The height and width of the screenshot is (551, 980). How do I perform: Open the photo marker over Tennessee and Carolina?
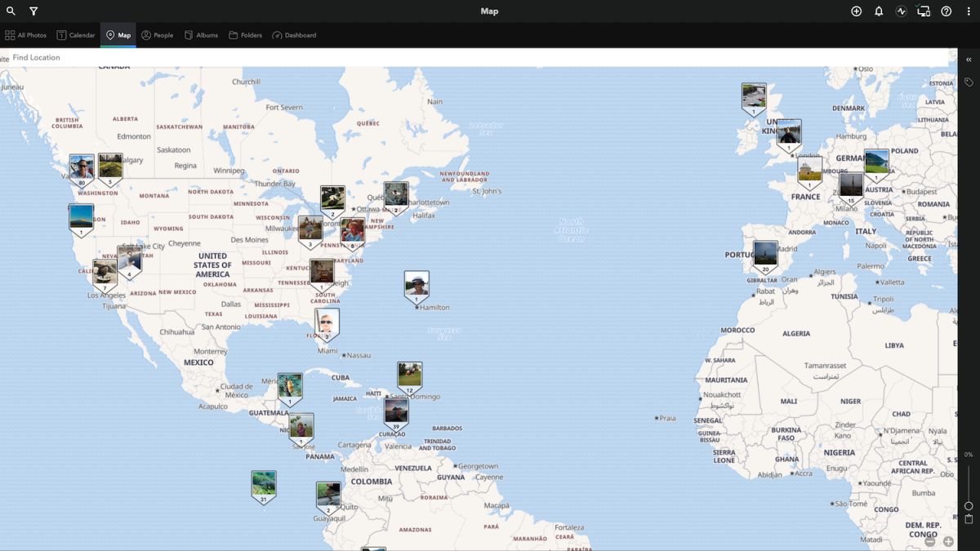[322, 276]
